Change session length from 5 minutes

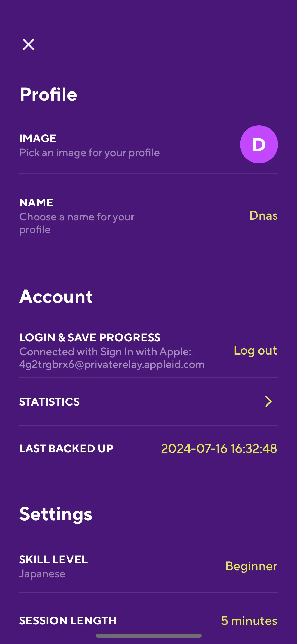249,621
